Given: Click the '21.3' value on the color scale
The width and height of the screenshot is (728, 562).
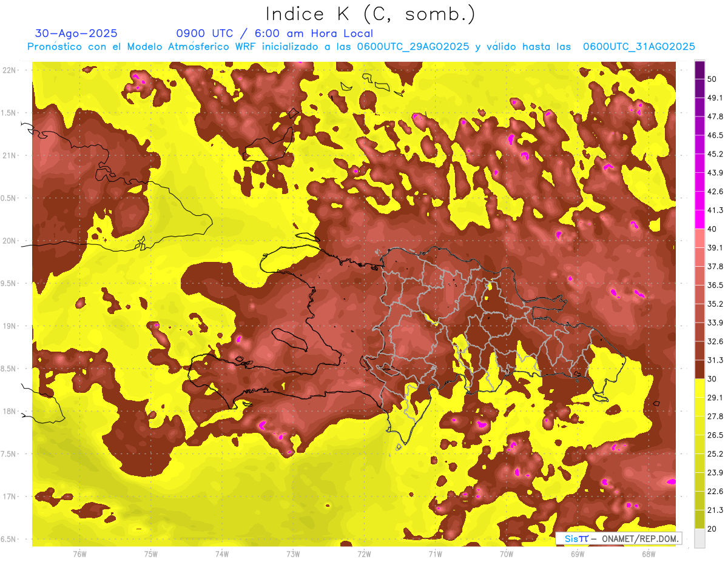Looking at the screenshot, I should pyautogui.click(x=715, y=510).
